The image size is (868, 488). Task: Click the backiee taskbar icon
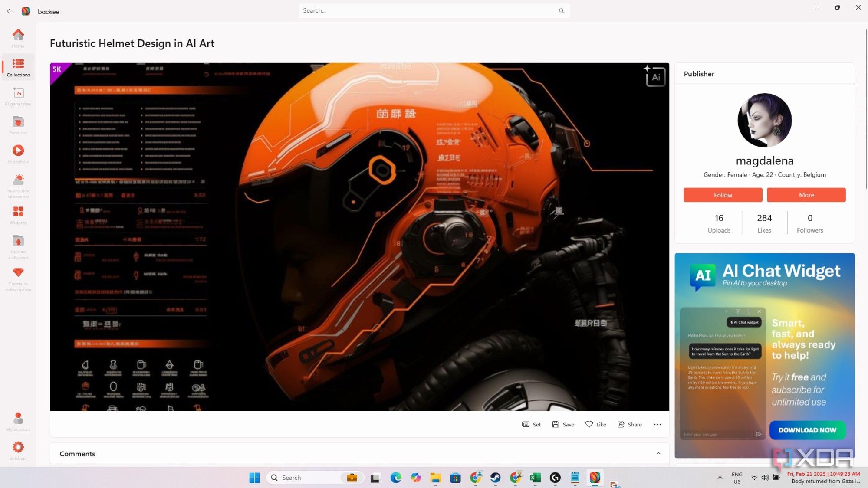pos(595,478)
